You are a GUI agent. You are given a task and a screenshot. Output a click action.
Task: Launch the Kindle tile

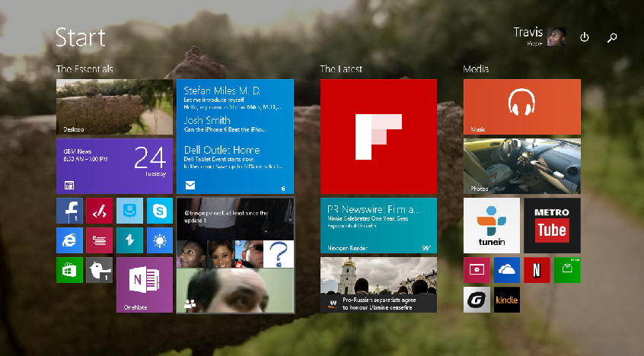click(507, 300)
